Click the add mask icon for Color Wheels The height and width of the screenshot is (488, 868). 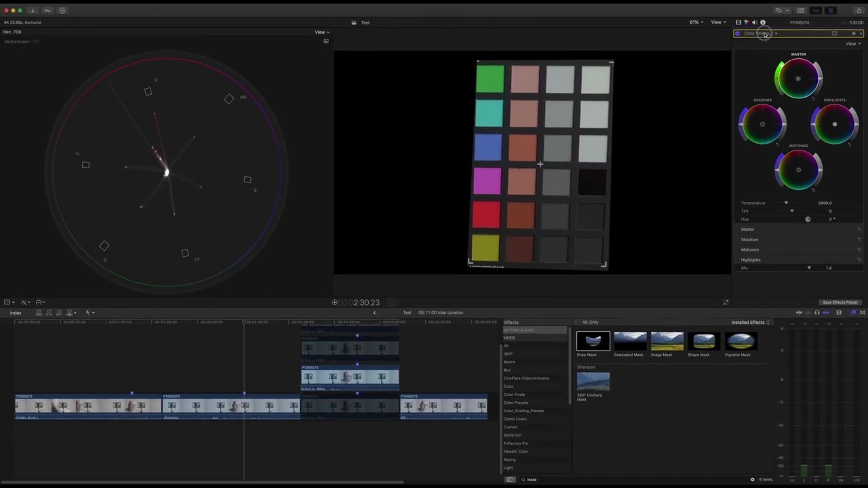pos(834,33)
